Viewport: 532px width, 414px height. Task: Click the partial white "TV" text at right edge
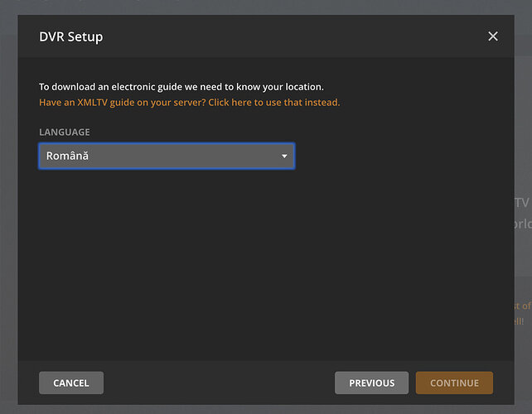[522, 203]
